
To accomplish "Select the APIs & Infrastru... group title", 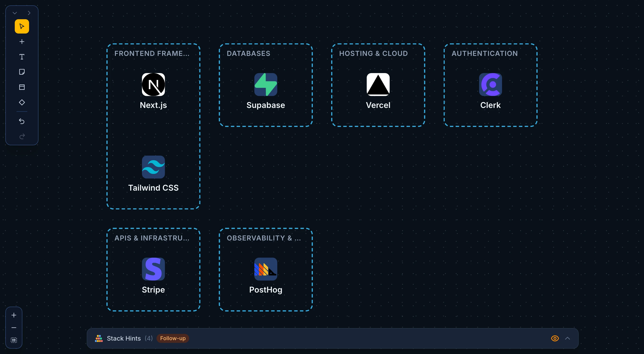I will tap(152, 238).
